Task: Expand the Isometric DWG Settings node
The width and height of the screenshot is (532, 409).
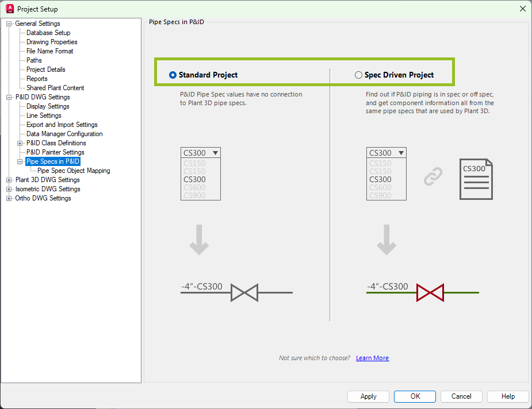Action: pos(9,189)
